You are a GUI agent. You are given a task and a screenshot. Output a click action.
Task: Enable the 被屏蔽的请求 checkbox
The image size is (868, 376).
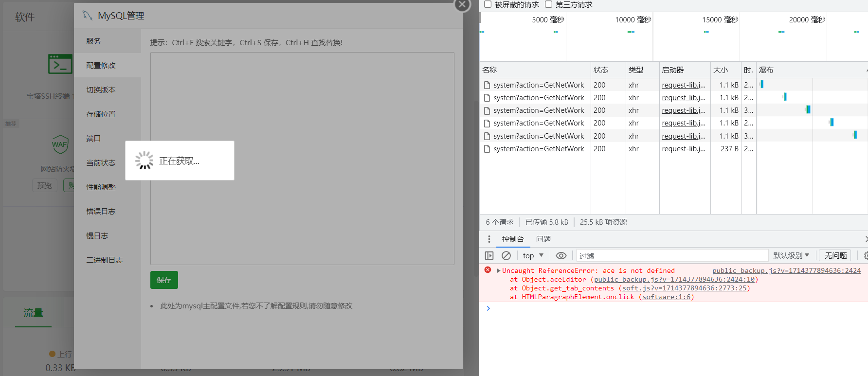488,4
